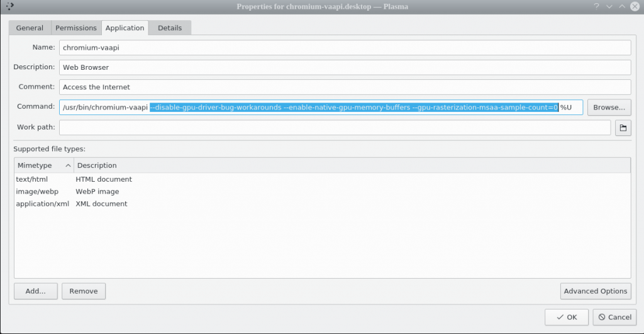
Task: Maximize the Properties window
Action: tap(622, 6)
